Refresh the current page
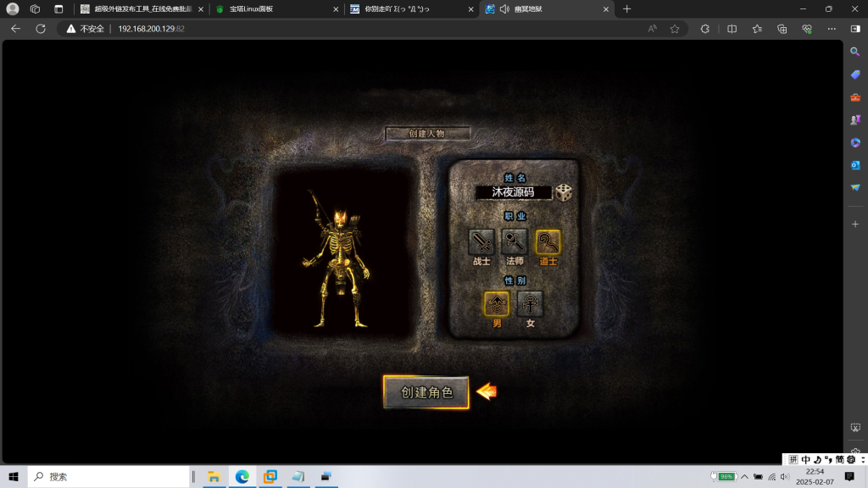The height and width of the screenshot is (488, 868). (40, 29)
